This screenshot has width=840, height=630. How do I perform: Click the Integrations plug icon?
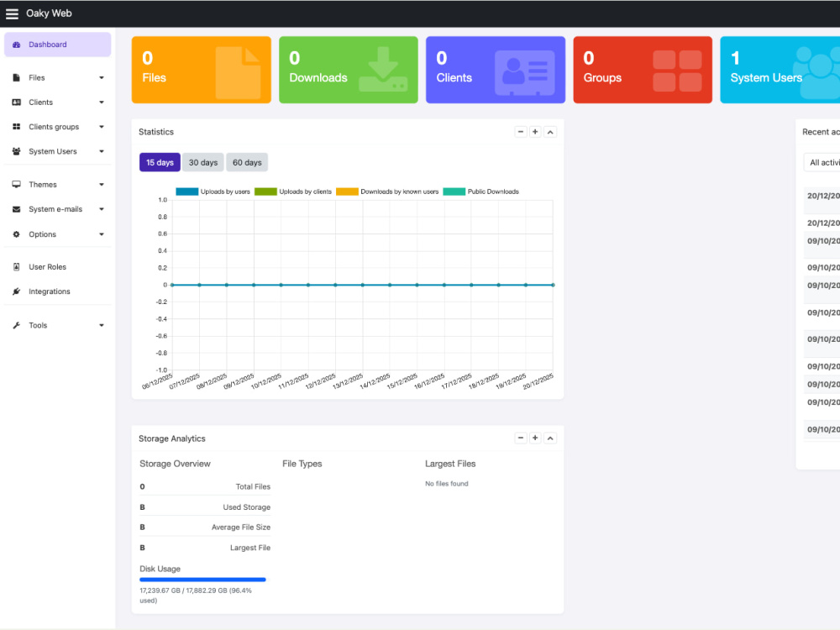[x=17, y=291]
